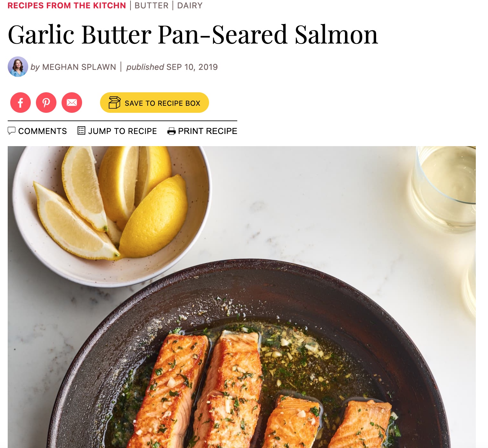Image resolution: width=488 pixels, height=448 pixels.
Task: Click the published date Sep 10, 2019
Action: 192,67
